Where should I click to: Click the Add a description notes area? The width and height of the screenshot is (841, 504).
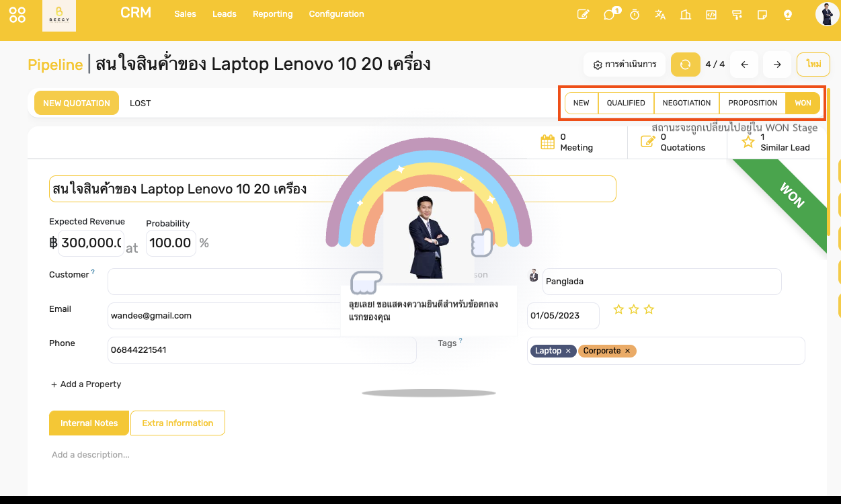[91, 455]
